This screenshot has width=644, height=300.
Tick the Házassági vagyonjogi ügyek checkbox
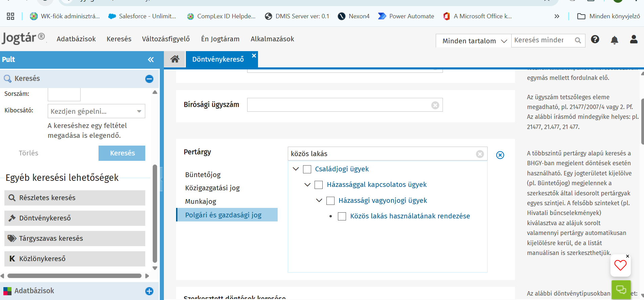(330, 201)
